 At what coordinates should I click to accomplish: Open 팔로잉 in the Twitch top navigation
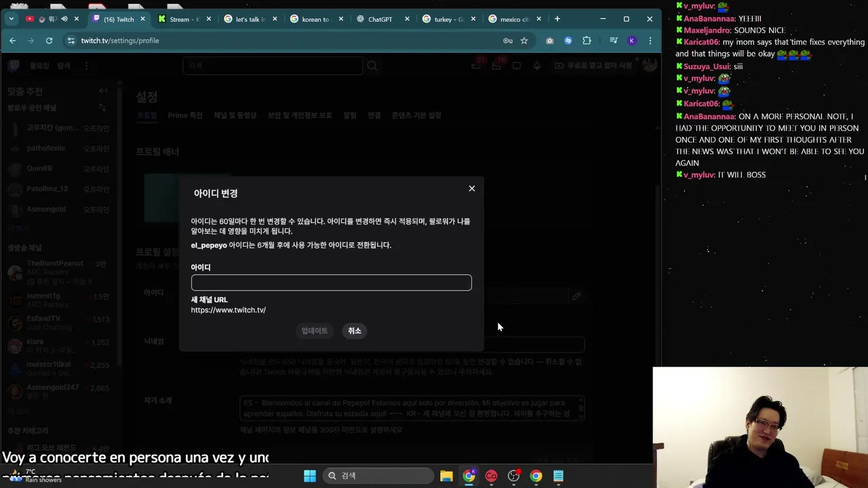(x=39, y=66)
